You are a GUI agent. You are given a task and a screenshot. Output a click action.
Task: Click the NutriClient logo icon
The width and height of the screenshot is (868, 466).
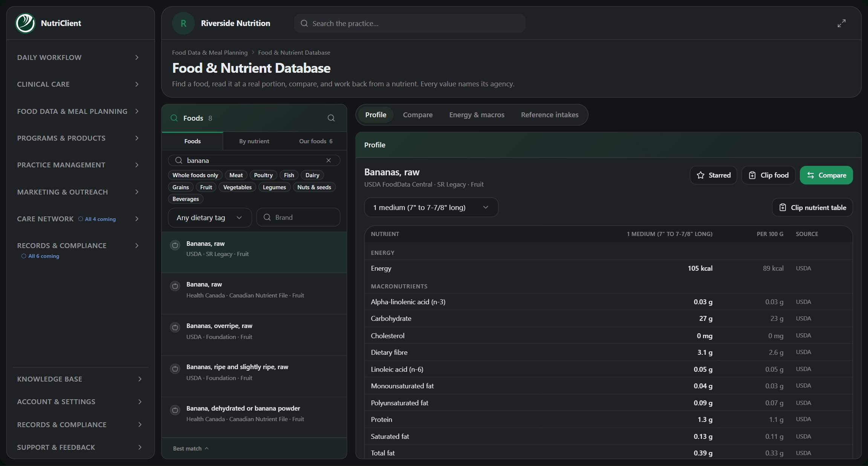click(25, 23)
